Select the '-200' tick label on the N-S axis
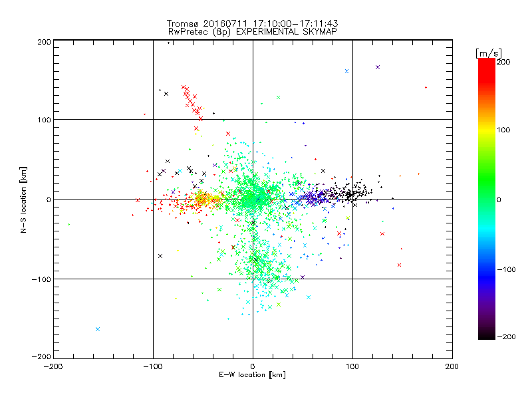Screen dimensions: 532x399 pos(42,356)
